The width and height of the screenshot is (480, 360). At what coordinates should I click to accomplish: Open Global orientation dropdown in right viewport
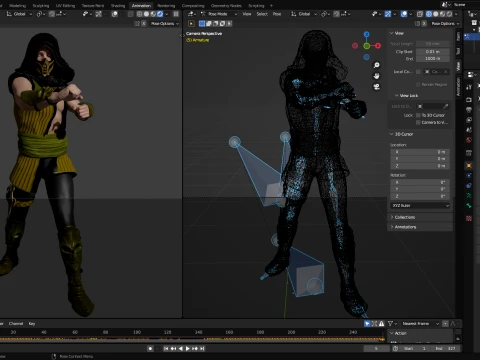pyautogui.click(x=304, y=14)
